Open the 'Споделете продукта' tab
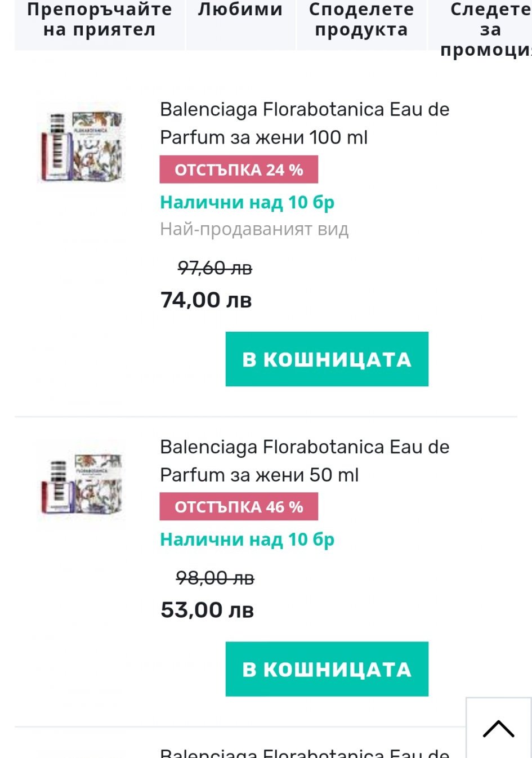The image size is (532, 758). tap(361, 20)
